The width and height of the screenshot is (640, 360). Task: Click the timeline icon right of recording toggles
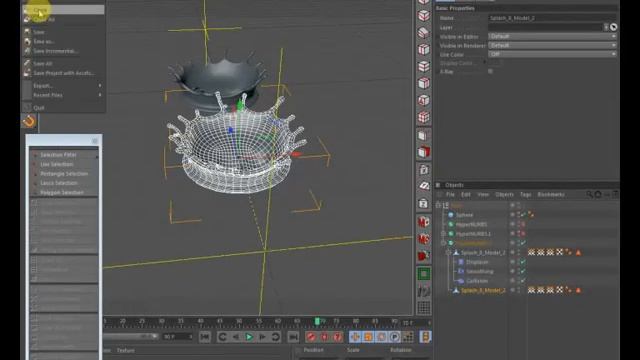pos(425,337)
